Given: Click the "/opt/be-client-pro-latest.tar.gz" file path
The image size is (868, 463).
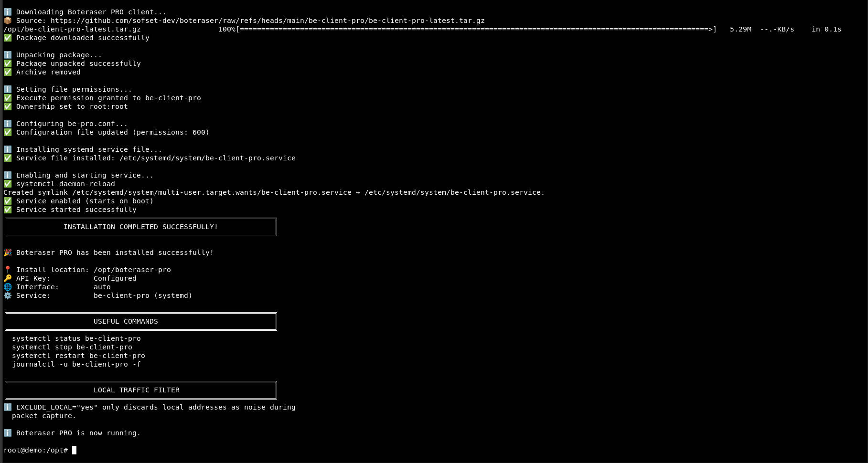Looking at the screenshot, I should [72, 29].
